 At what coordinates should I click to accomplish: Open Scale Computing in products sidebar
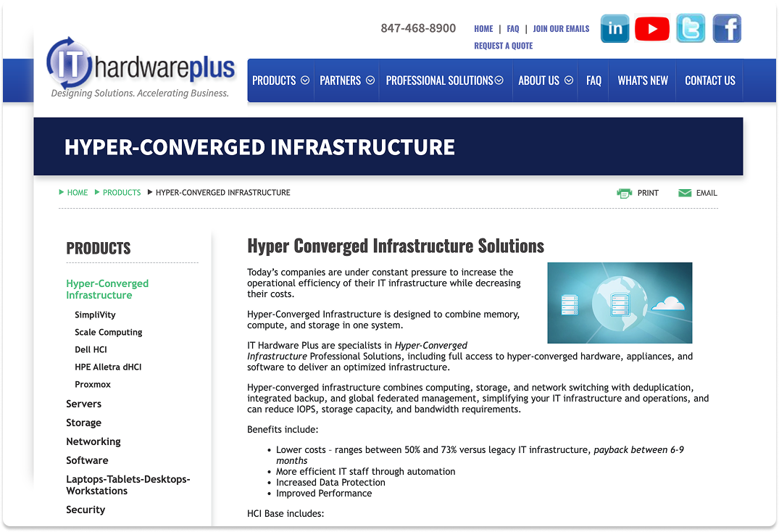tap(108, 332)
